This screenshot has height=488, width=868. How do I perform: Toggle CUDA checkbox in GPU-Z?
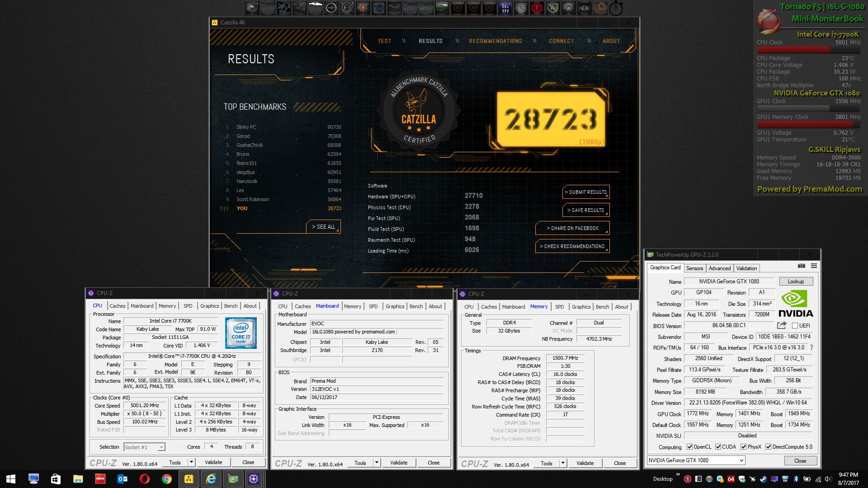718,447
